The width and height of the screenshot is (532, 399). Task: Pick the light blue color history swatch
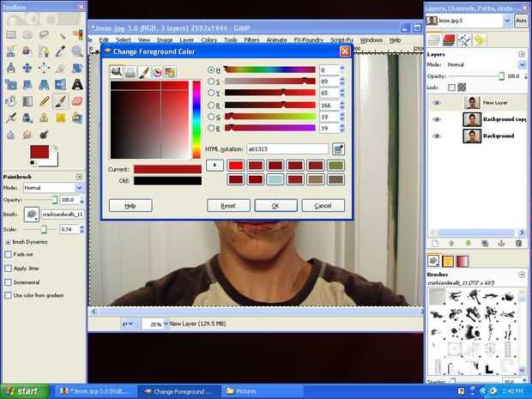click(275, 179)
